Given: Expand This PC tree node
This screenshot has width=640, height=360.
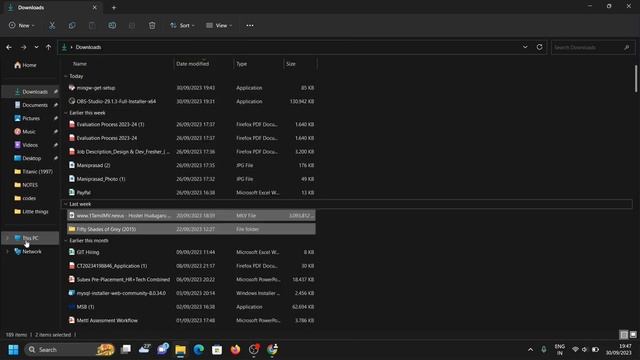Looking at the screenshot, I should click(x=7, y=238).
